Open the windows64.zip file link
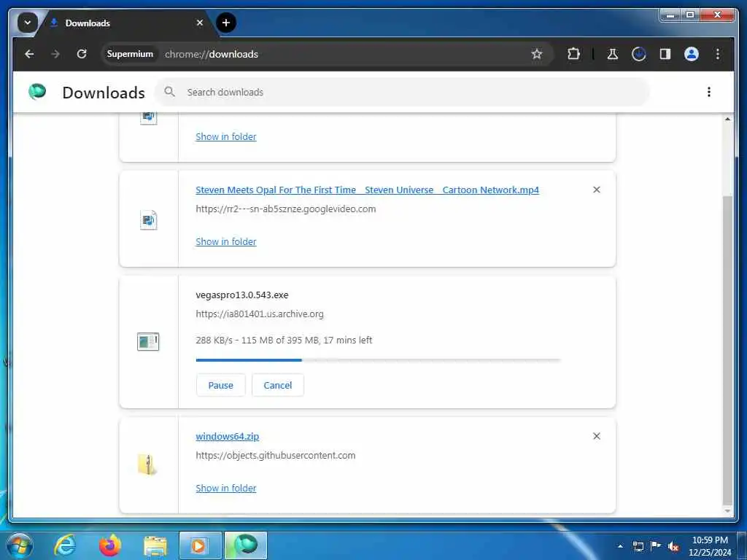 [x=228, y=437]
